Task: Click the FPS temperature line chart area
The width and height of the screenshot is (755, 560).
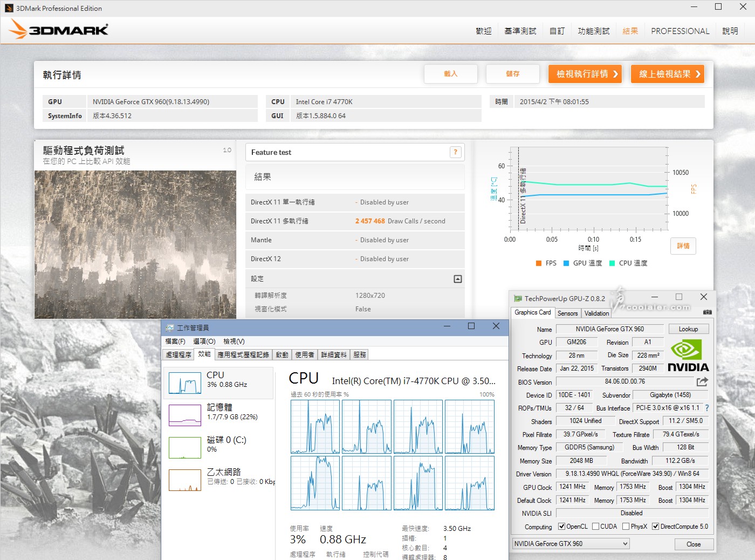Action: pyautogui.click(x=589, y=189)
